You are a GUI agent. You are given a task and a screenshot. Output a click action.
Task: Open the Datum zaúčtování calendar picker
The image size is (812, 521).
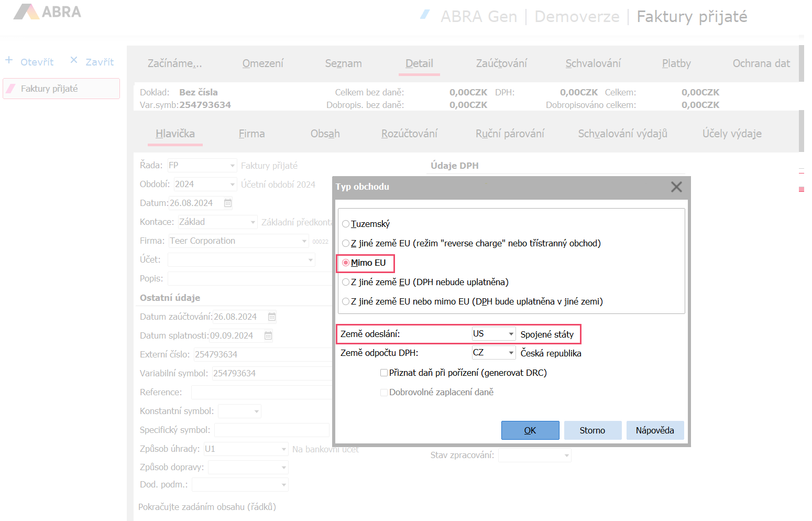tap(272, 317)
